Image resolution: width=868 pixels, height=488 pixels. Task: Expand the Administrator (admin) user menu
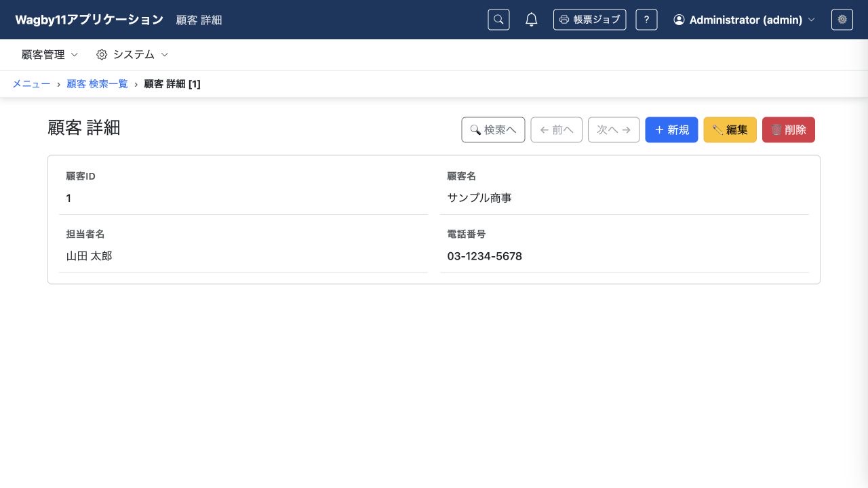(744, 20)
